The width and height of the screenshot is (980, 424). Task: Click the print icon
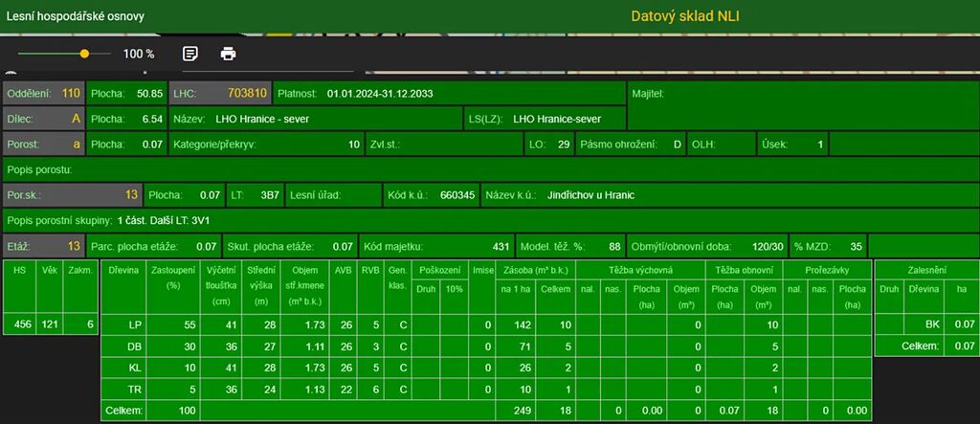click(x=228, y=54)
